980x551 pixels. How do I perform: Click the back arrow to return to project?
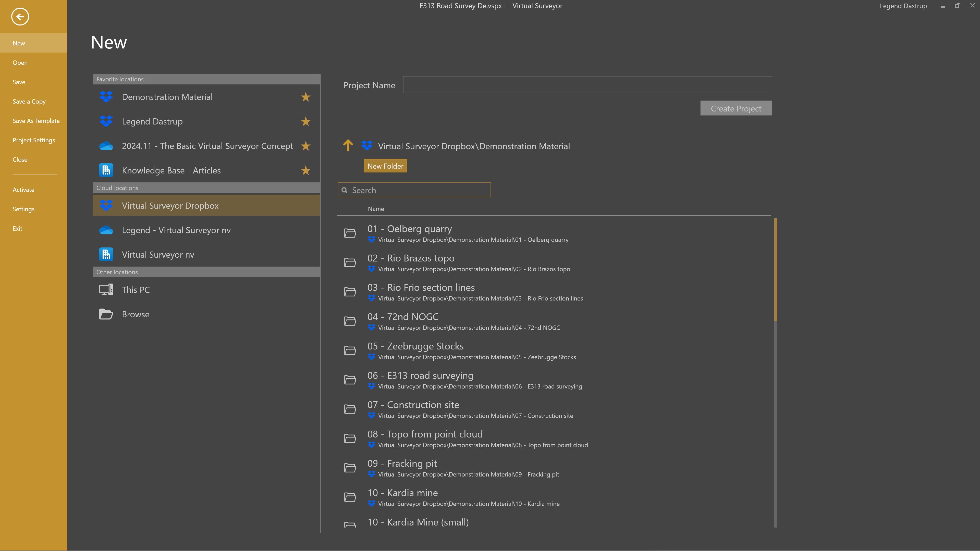[x=20, y=17]
